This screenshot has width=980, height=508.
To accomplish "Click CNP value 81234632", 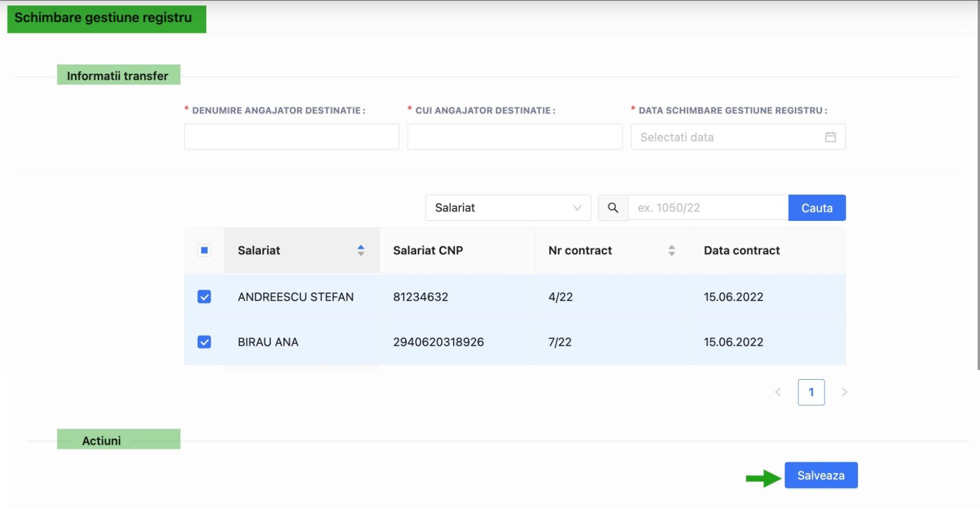I will 421,297.
